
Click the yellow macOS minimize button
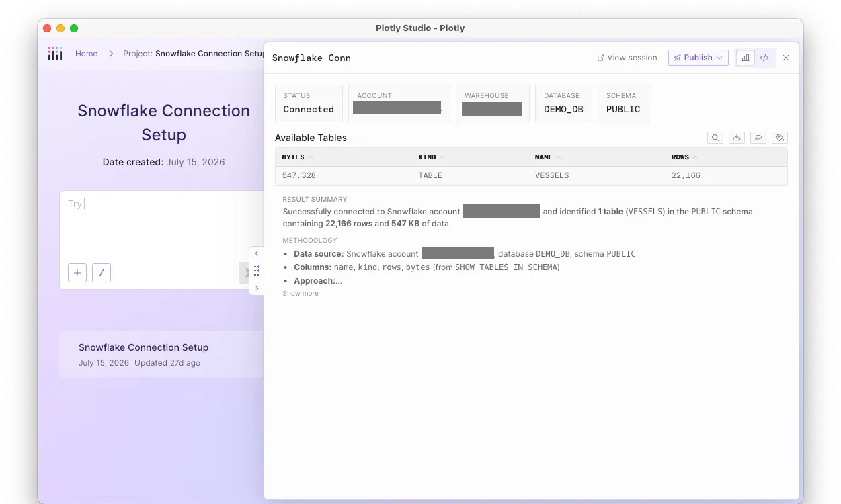click(61, 28)
